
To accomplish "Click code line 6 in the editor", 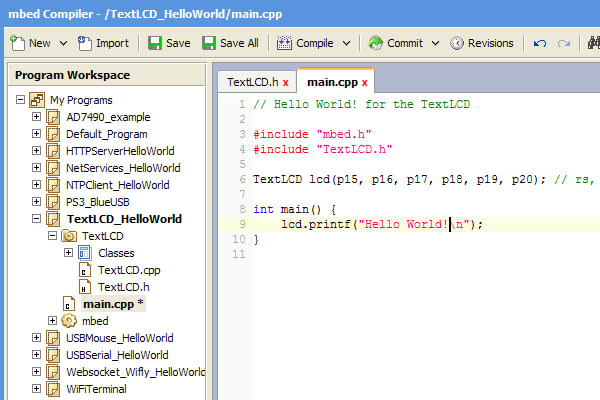I will [x=400, y=179].
